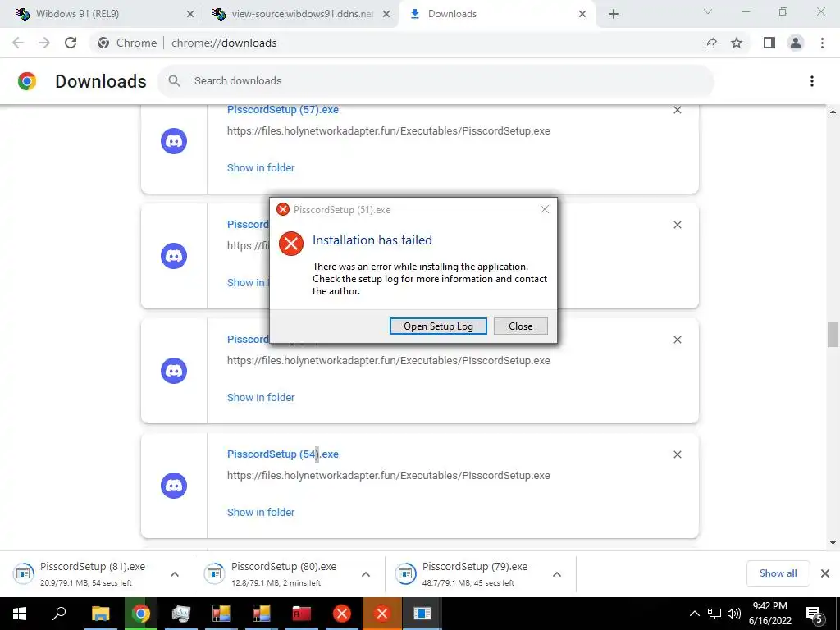Open the Chrome profile avatar menu
This screenshot has width=840, height=630.
point(796,43)
